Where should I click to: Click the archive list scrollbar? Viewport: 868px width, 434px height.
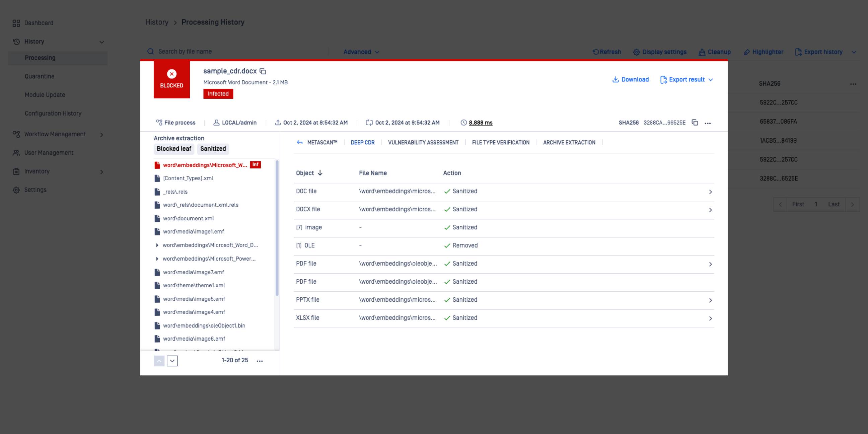(x=277, y=228)
